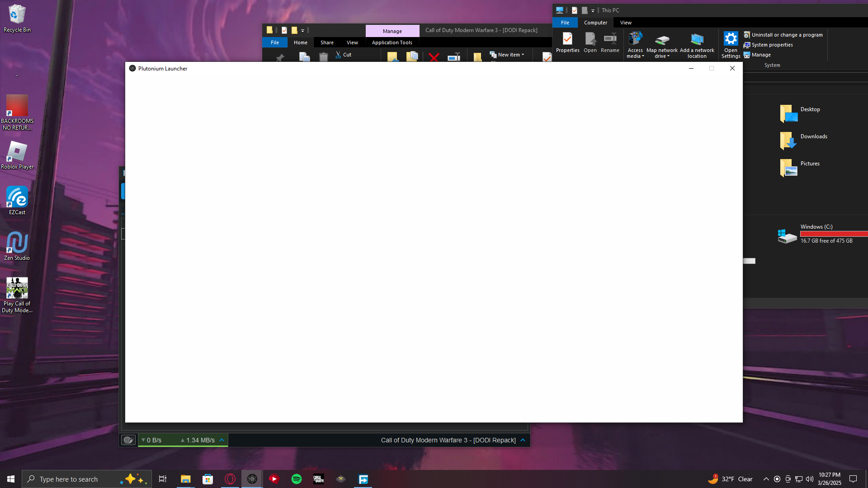Click the Open Settings gear icon

coord(731,39)
